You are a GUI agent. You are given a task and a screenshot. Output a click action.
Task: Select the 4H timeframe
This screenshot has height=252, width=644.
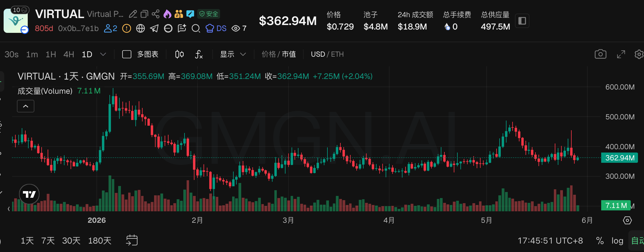coord(69,54)
